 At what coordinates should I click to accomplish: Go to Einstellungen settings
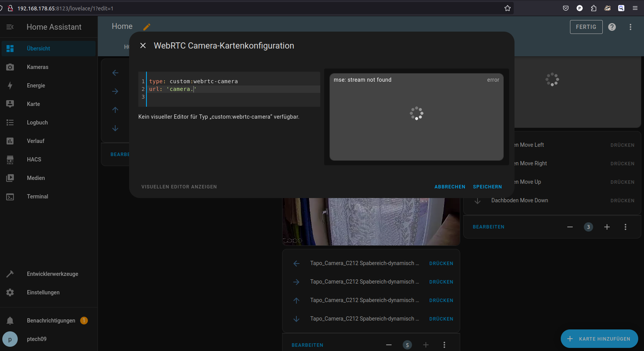point(43,292)
